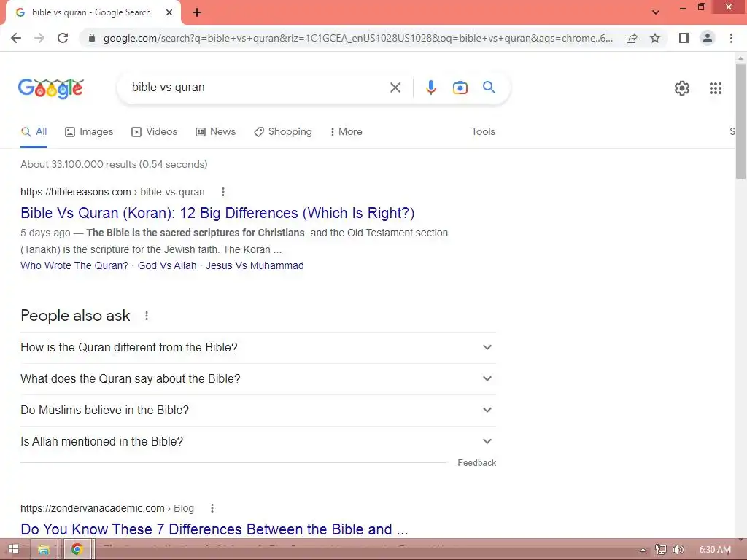
Task: Switch to the Videos tab
Action: point(155,132)
